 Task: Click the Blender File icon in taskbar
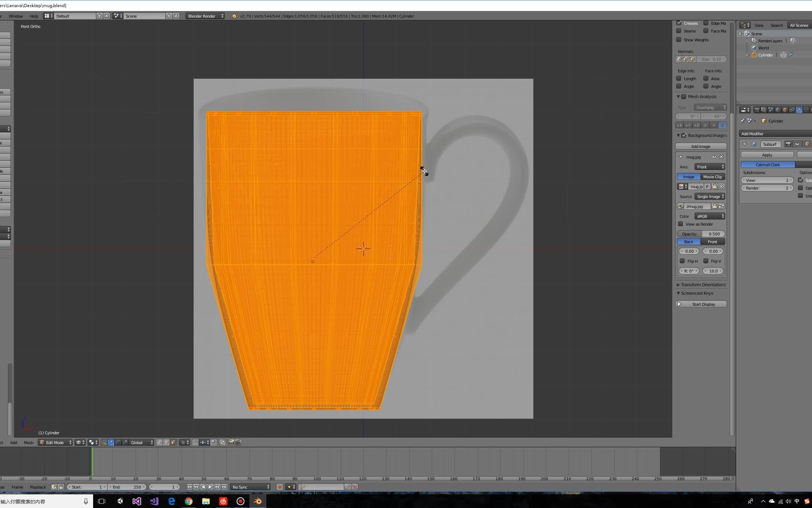[259, 501]
